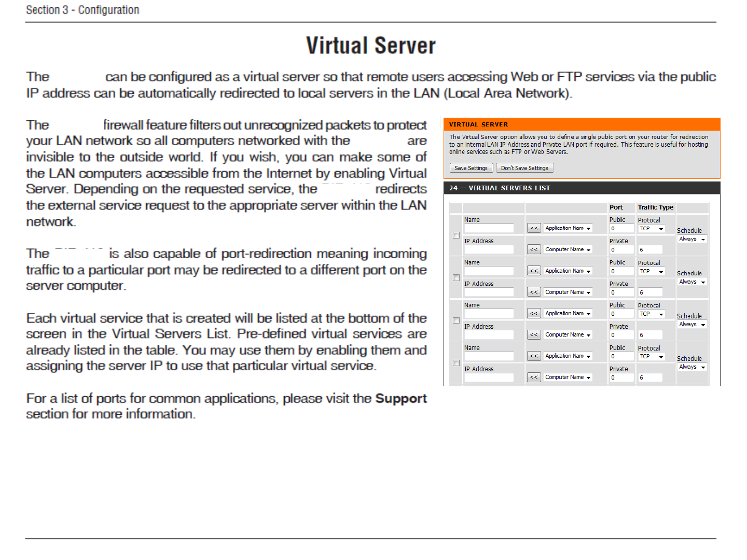This screenshot has height=560, width=747.
Task: Click the 'Virtual Server' page title
Action: [x=371, y=46]
